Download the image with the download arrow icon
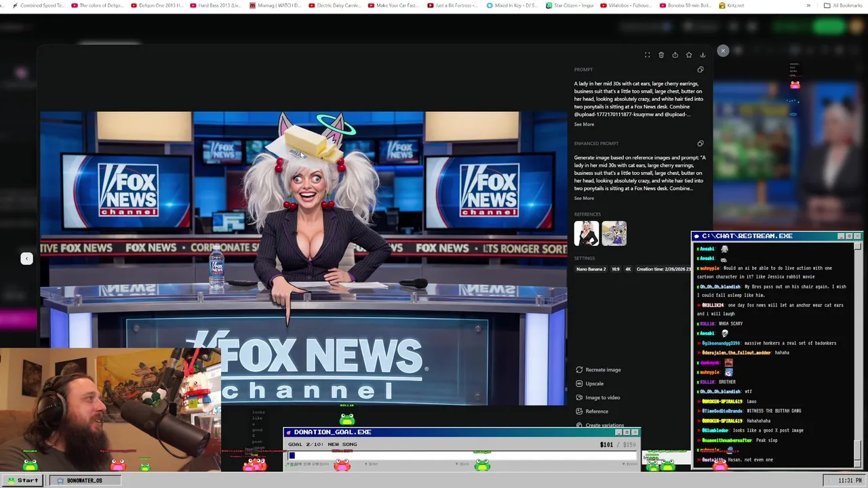Screen dimensions: 868x488 pos(703,55)
